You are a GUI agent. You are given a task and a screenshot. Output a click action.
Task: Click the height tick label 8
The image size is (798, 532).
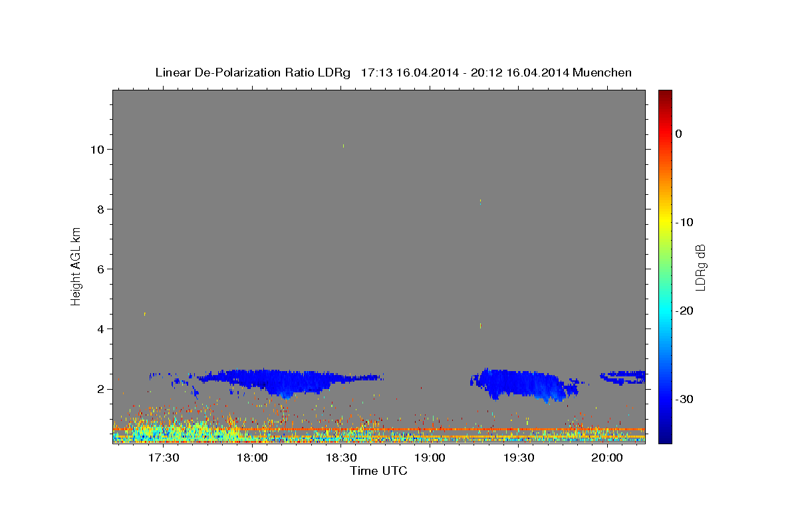coord(100,209)
